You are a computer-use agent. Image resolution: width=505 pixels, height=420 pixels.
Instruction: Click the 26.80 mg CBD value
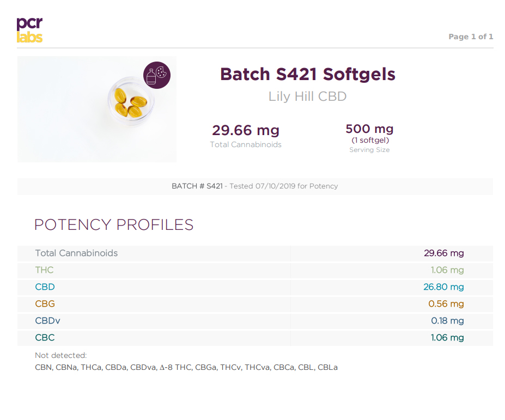443,287
